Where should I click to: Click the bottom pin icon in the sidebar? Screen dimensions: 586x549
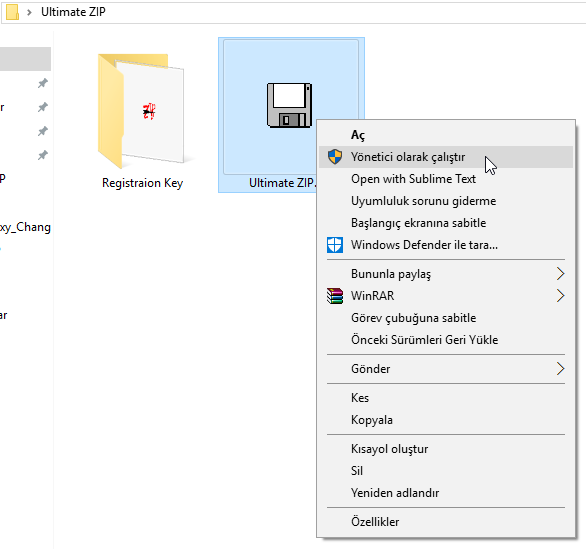43,155
